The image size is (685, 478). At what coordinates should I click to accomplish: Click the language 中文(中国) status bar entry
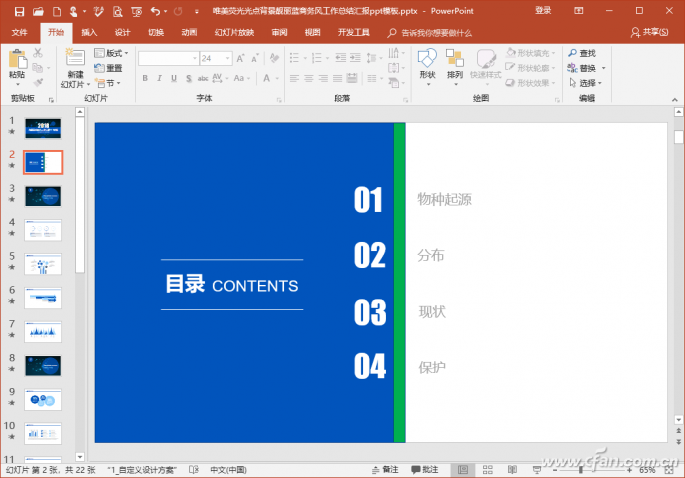click(228, 470)
